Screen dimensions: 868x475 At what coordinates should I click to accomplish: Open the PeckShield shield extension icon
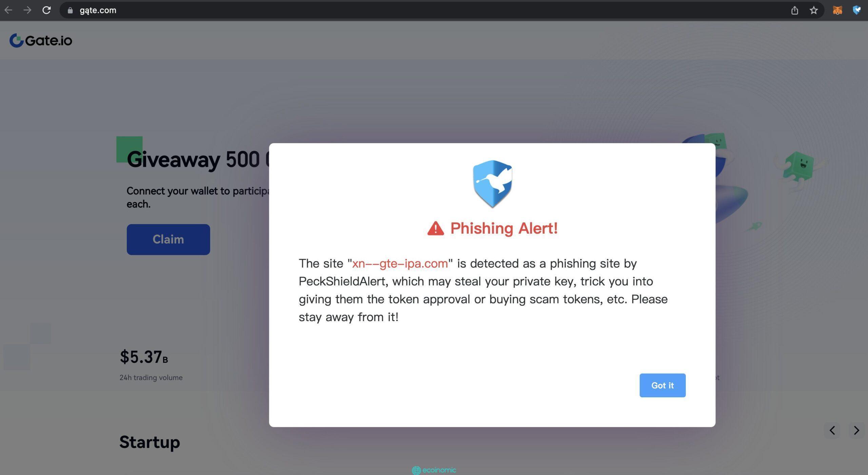[857, 10]
